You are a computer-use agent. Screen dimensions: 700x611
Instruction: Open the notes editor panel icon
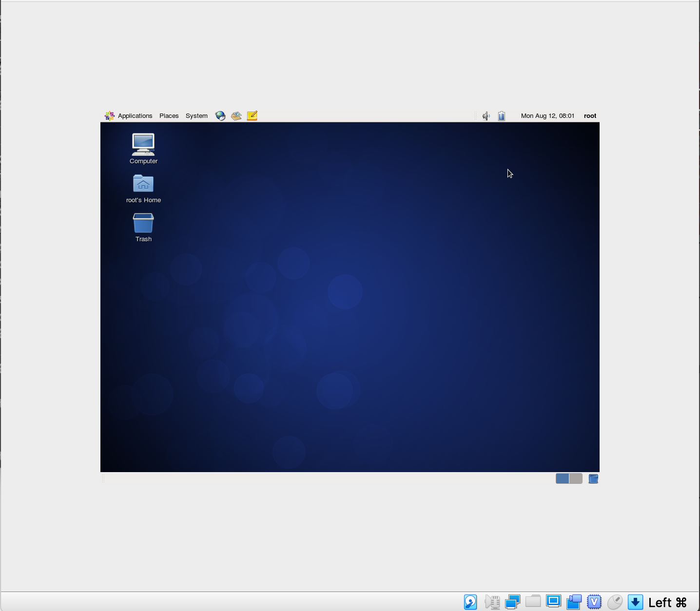point(252,115)
